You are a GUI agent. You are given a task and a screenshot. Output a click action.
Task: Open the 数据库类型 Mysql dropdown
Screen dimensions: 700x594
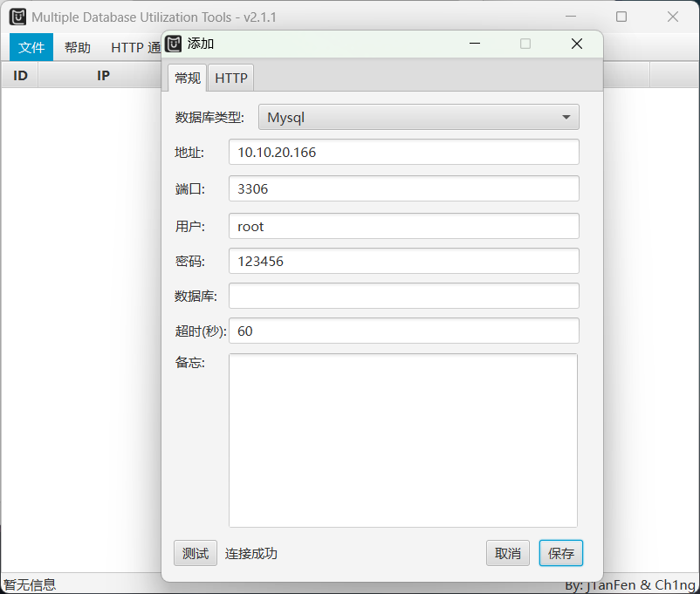419,117
